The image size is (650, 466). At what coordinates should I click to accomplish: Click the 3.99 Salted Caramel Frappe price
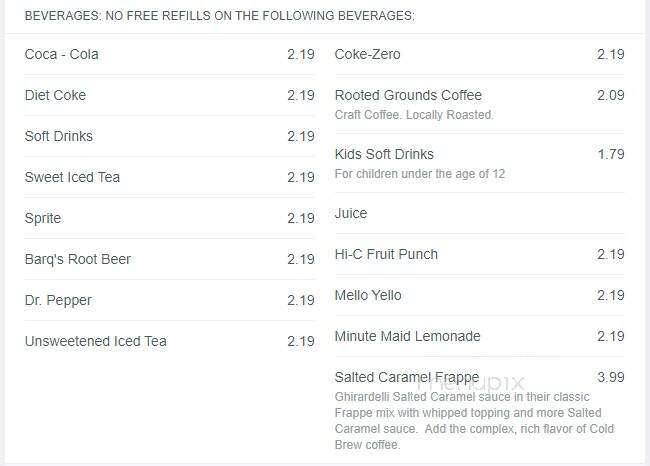pyautogui.click(x=611, y=377)
